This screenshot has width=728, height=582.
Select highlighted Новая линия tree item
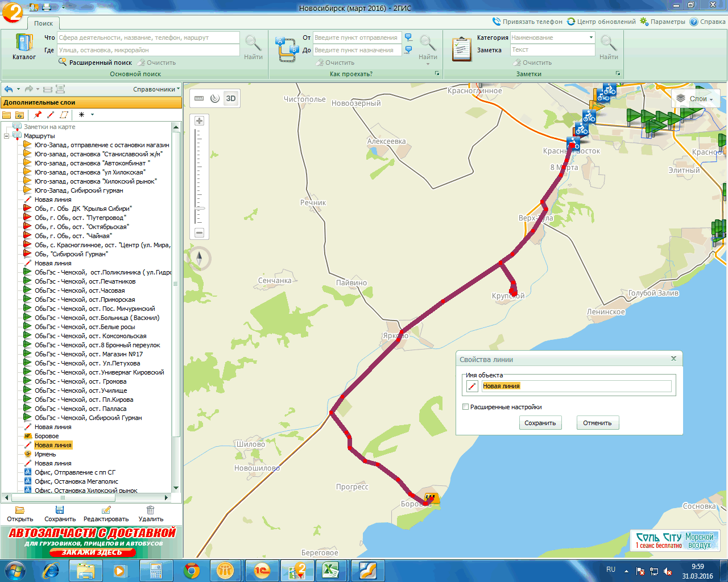point(53,445)
